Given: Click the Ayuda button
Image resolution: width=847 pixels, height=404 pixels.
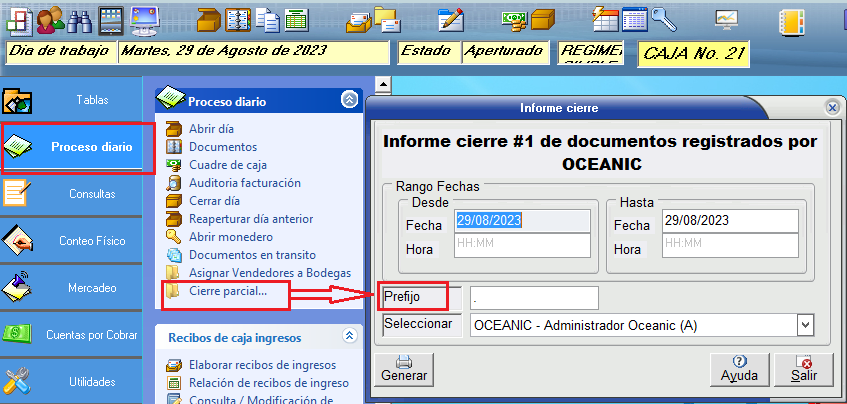Looking at the screenshot, I should [x=739, y=369].
